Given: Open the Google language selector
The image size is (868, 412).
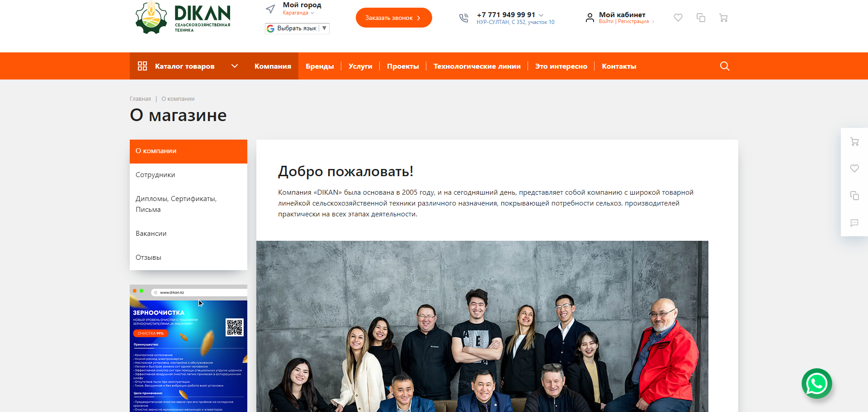Looking at the screenshot, I should point(297,28).
